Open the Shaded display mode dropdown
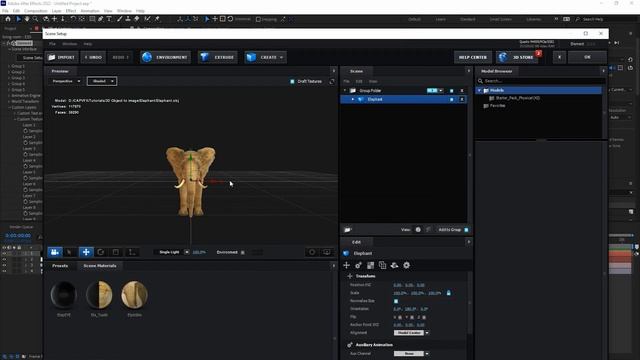The image size is (640, 360). click(102, 81)
